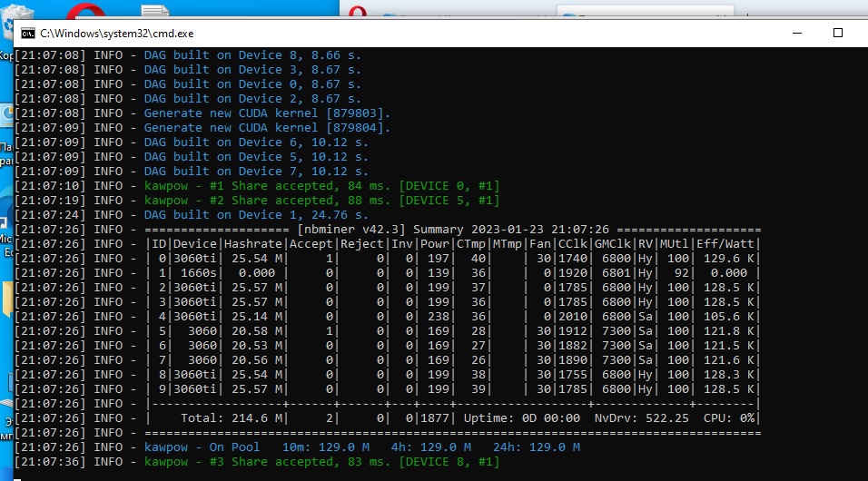Select the red Opera desktop shortcut icon

[90, 11]
